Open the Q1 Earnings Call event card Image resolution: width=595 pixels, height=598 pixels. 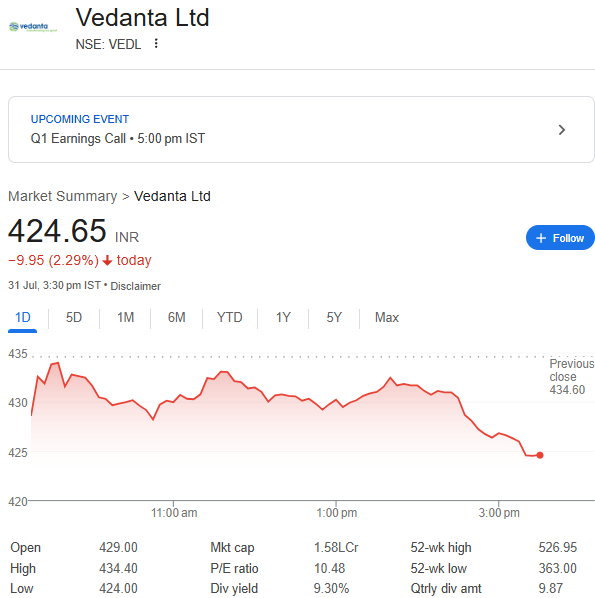[301, 130]
